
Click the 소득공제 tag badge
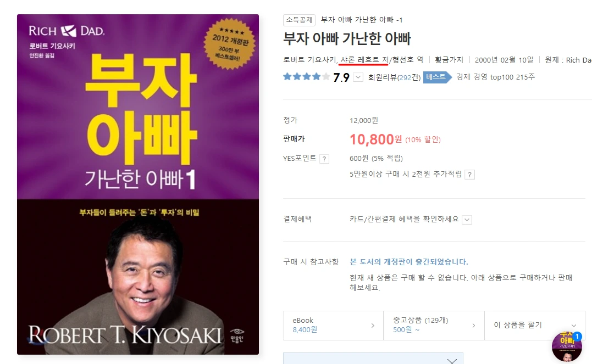(x=299, y=20)
